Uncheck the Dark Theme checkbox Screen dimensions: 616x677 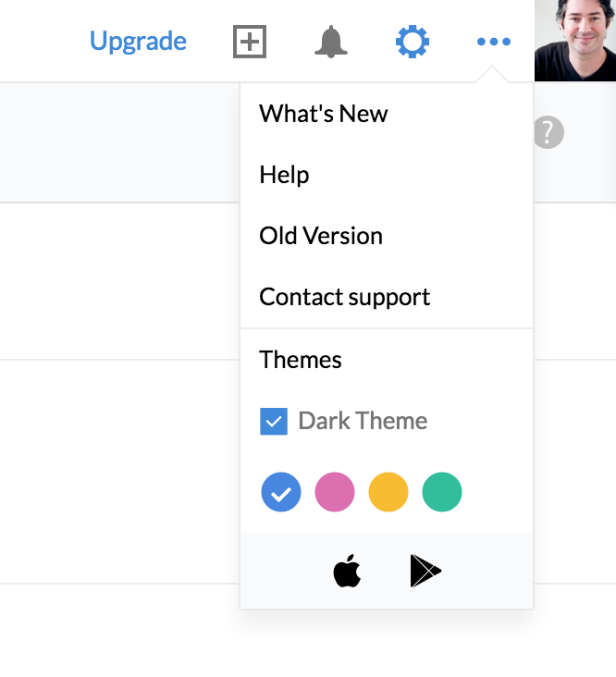[274, 422]
